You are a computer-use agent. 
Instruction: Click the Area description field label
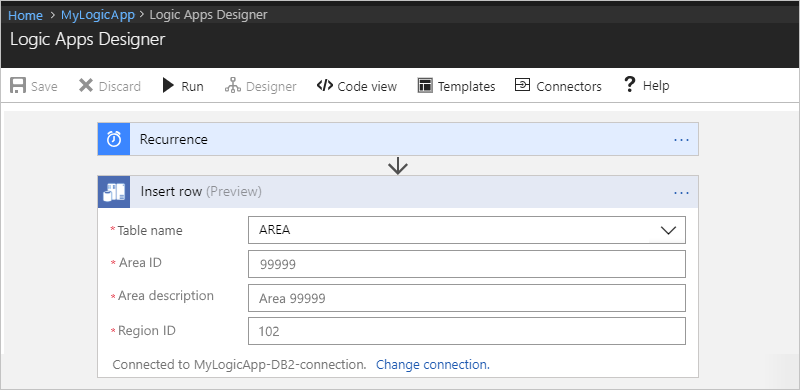pos(166,296)
